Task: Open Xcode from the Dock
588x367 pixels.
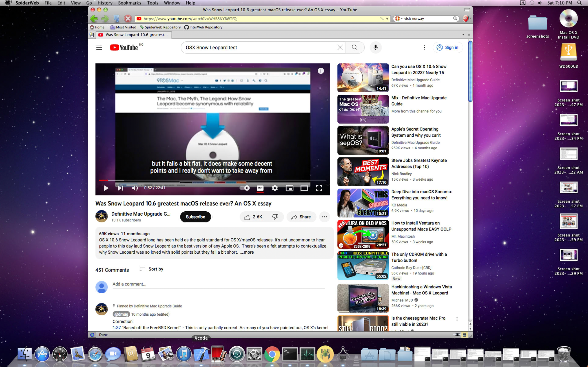Action: coord(201,354)
